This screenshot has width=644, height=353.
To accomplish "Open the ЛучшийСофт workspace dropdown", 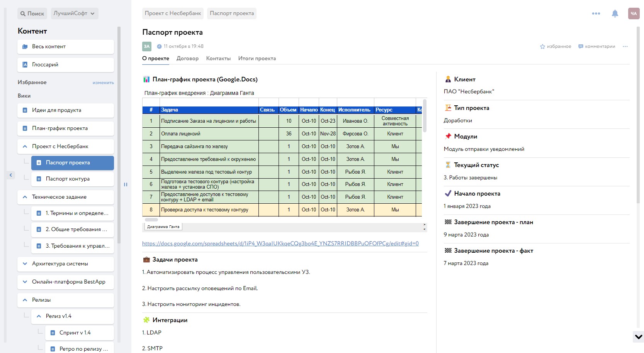I will [74, 14].
